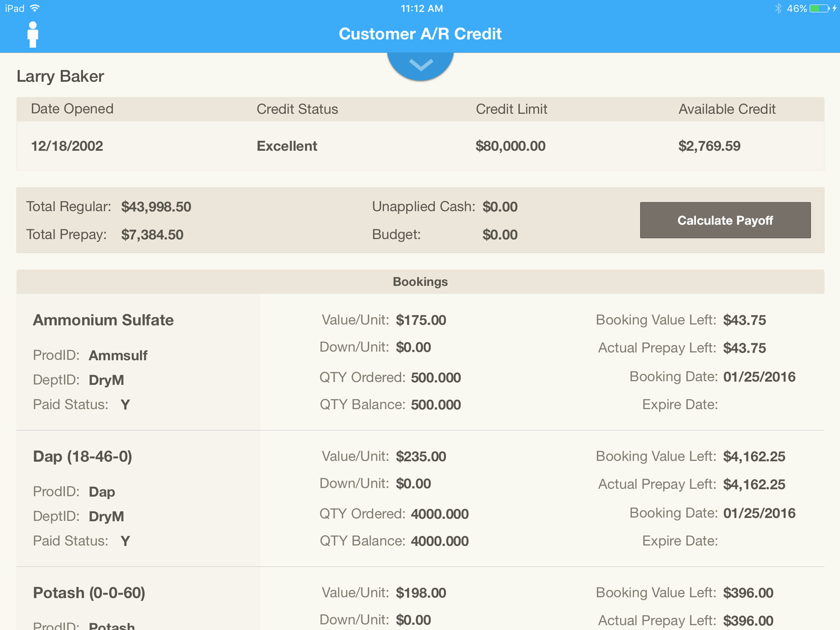Viewport: 840px width, 630px height.
Task: Select the $175.00 Value/Unit amount
Action: tap(421, 320)
